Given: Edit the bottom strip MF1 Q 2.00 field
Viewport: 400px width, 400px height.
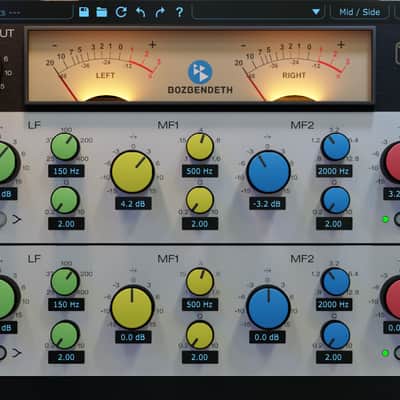Looking at the screenshot, I should point(200,357).
